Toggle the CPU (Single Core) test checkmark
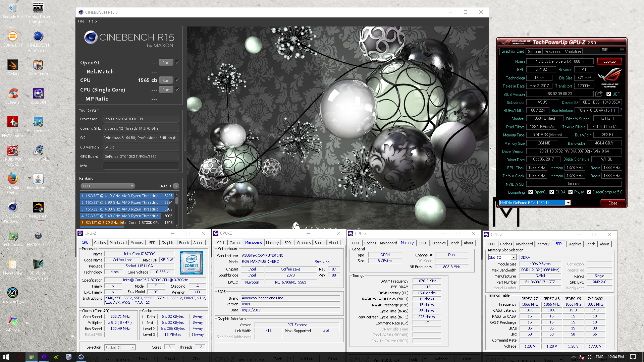 [x=177, y=89]
